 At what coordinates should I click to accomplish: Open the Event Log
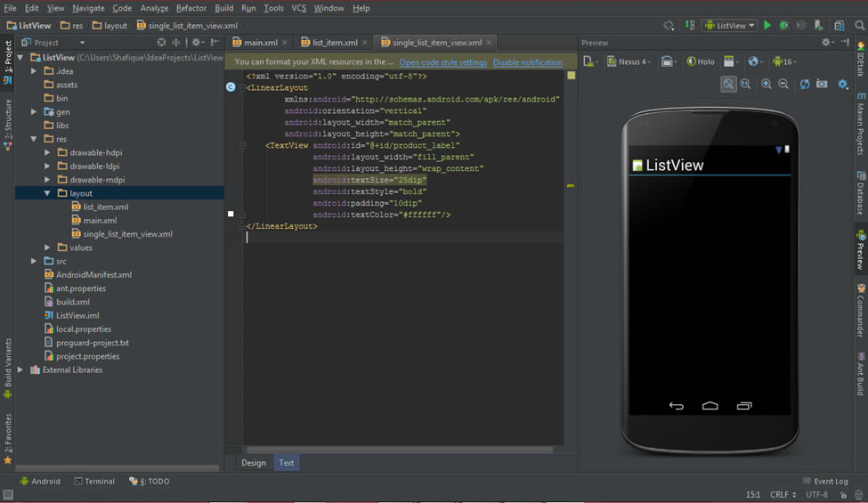pyautogui.click(x=825, y=482)
